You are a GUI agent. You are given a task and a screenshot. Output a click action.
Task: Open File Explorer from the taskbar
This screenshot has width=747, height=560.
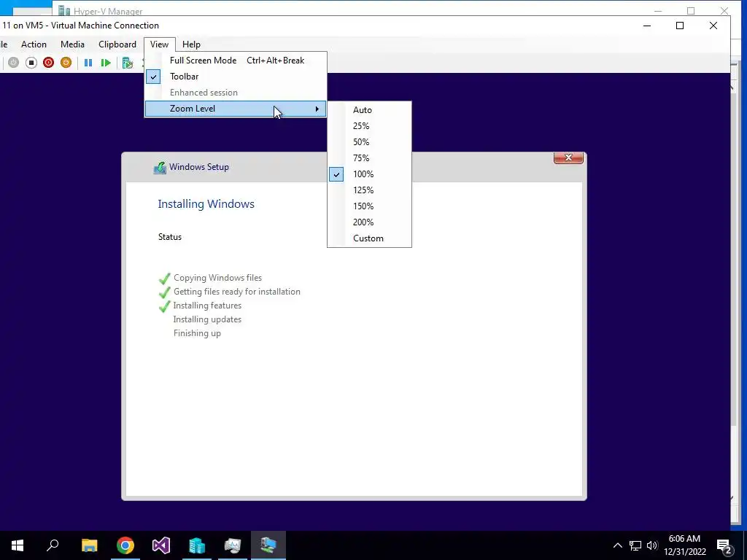(89, 545)
